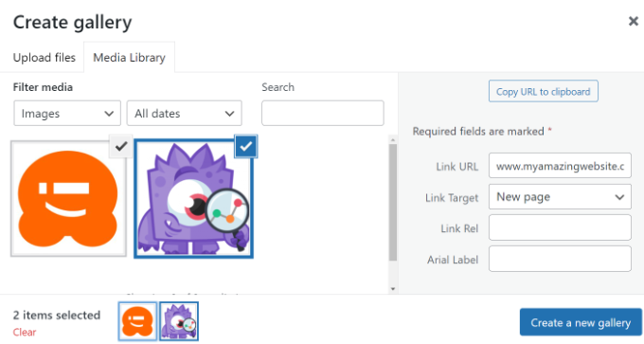Viewport: 644px width, 344px height.
Task: Close the Create gallery dialog
Action: point(634,21)
